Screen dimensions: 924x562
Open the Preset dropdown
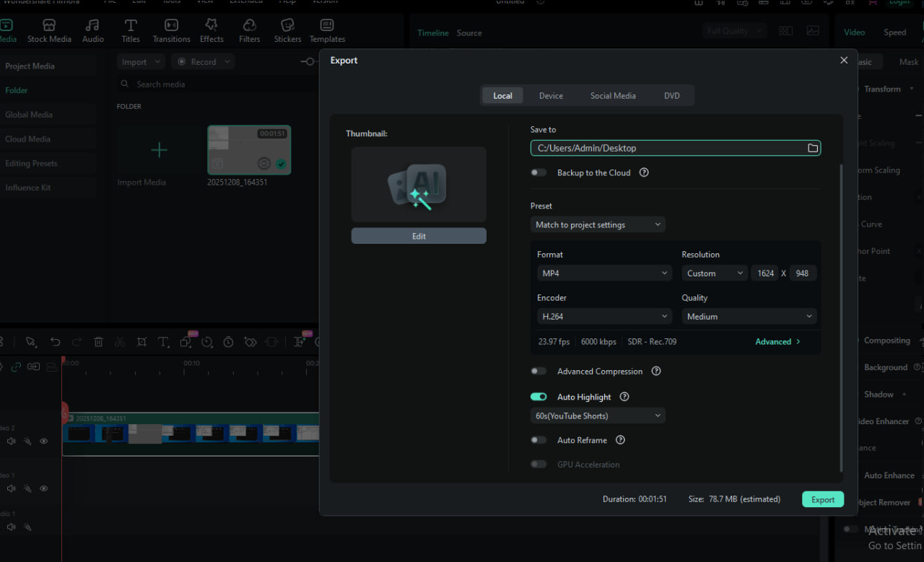pyautogui.click(x=598, y=224)
